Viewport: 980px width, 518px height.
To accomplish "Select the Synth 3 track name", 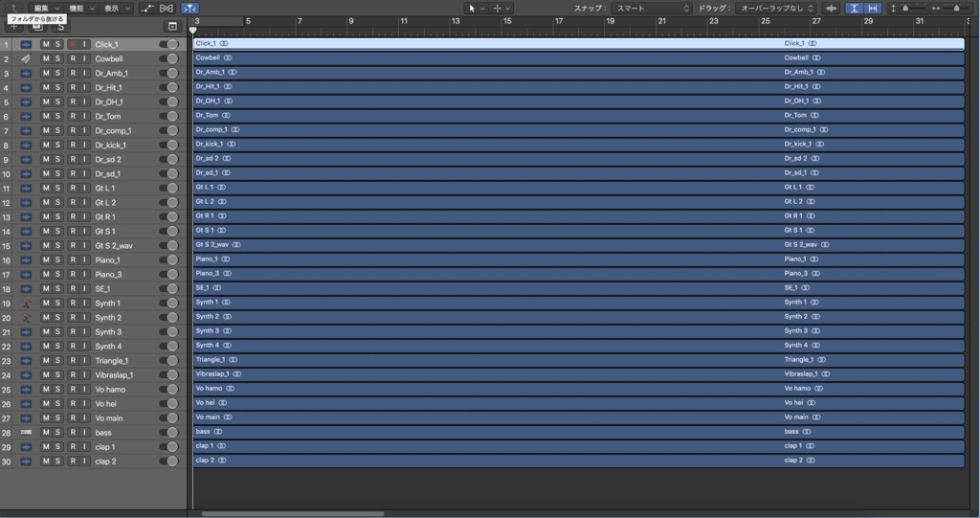I will 108,332.
